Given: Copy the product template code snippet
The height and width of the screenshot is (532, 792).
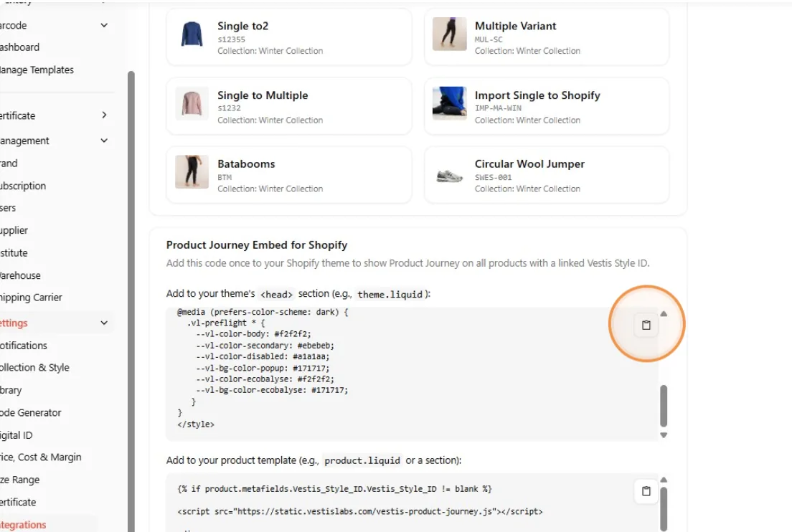Looking at the screenshot, I should 646,490.
